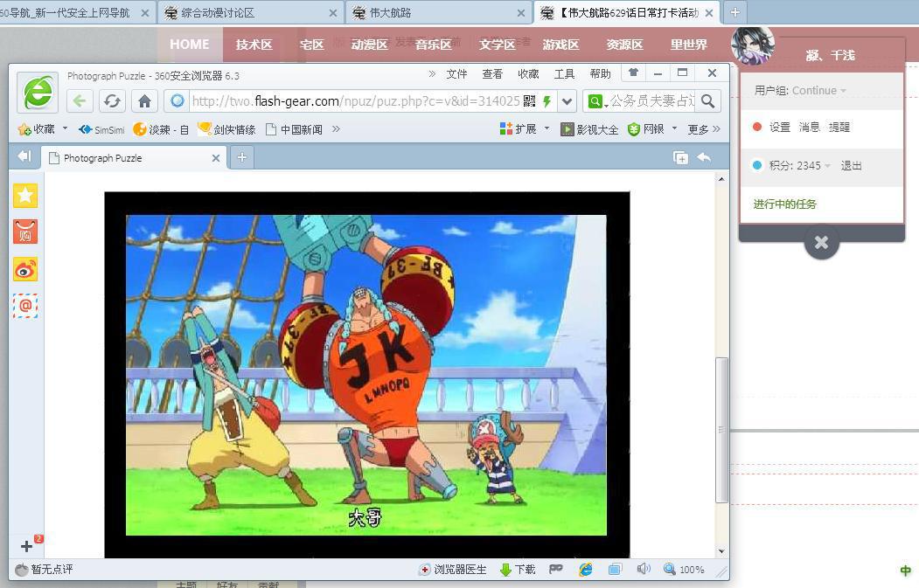
Task: Click the shopping bag sidebar icon
Action: click(x=25, y=232)
